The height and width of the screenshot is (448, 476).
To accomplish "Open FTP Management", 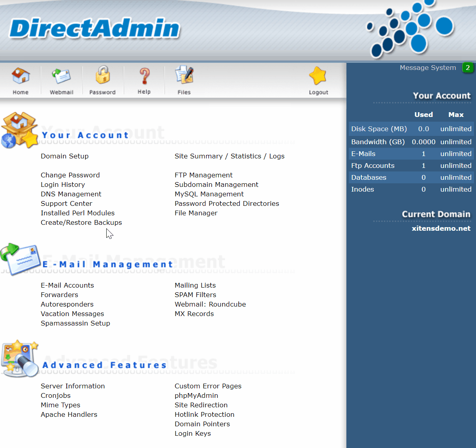I will tap(204, 175).
